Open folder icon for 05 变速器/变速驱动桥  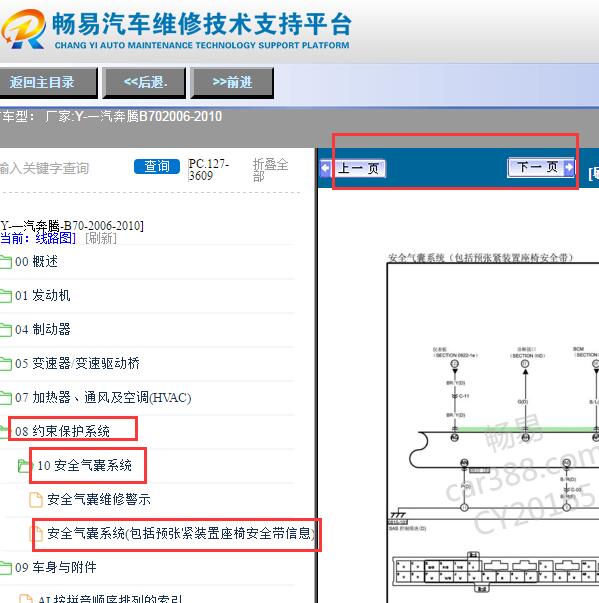[x=5, y=364]
